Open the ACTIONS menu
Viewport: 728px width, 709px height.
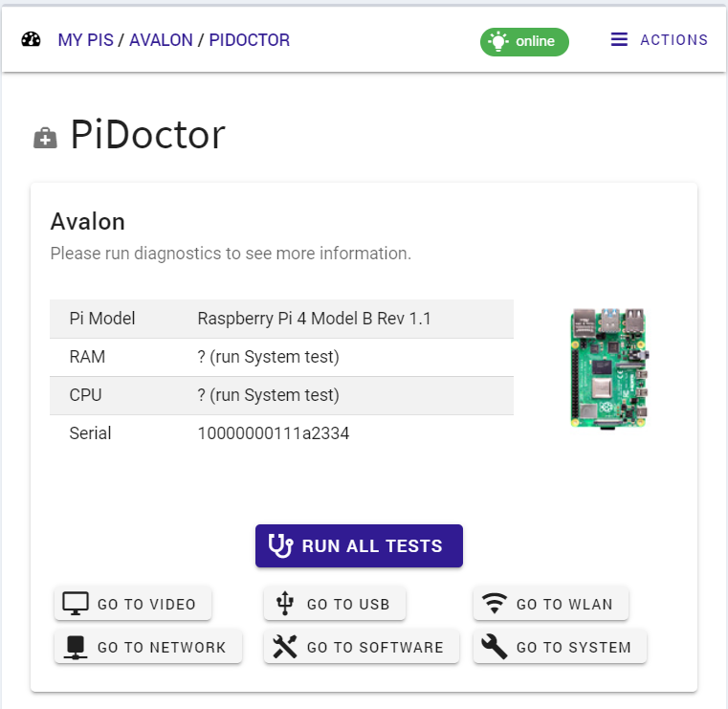pyautogui.click(x=659, y=40)
